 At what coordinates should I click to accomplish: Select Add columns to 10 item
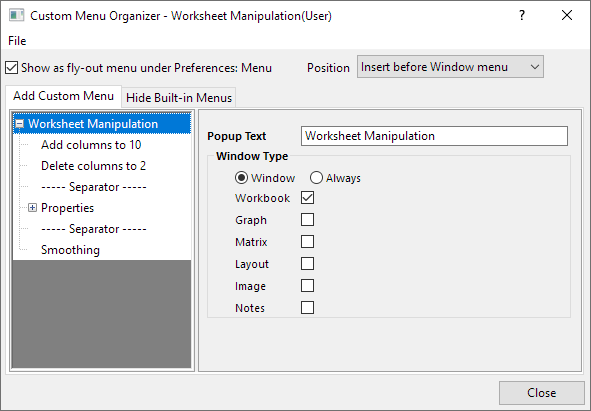click(x=91, y=145)
